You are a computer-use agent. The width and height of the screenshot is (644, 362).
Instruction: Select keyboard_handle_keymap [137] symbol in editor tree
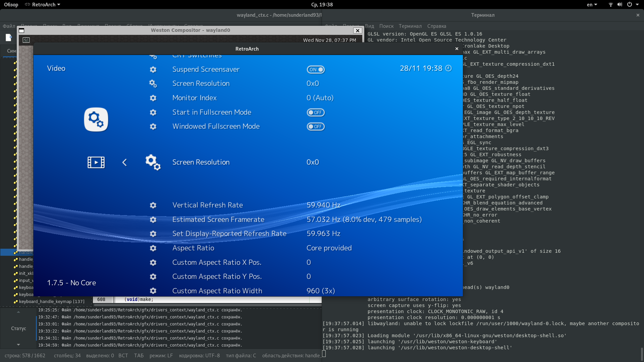coord(52,302)
